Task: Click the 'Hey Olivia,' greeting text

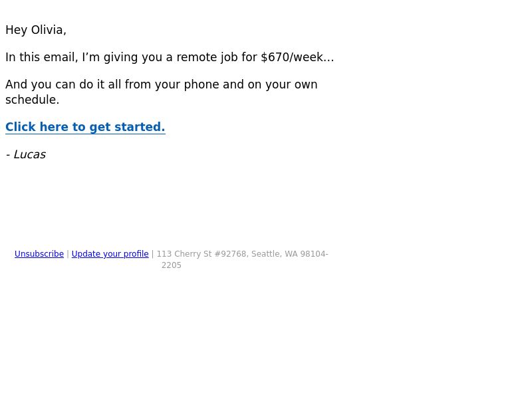Action: click(x=36, y=30)
